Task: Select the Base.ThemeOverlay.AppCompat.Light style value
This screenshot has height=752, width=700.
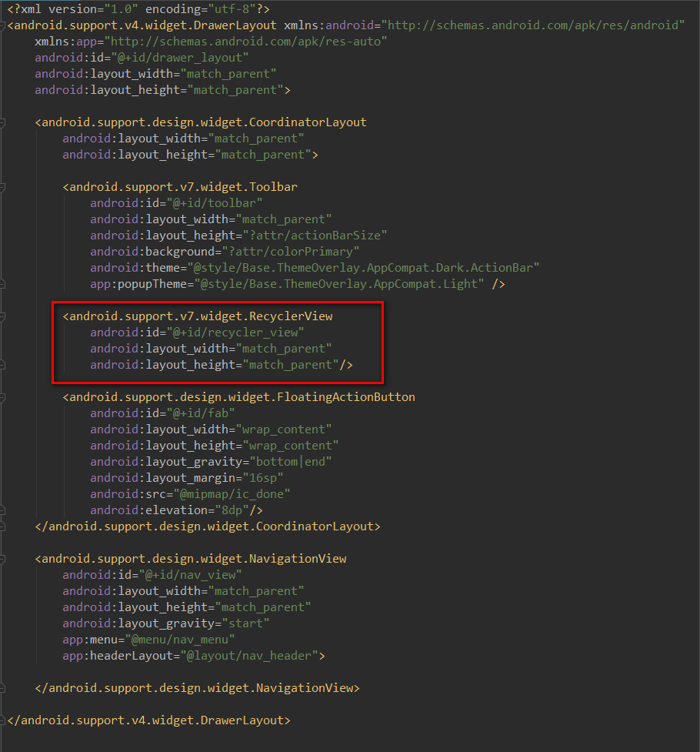Action: pos(338,284)
